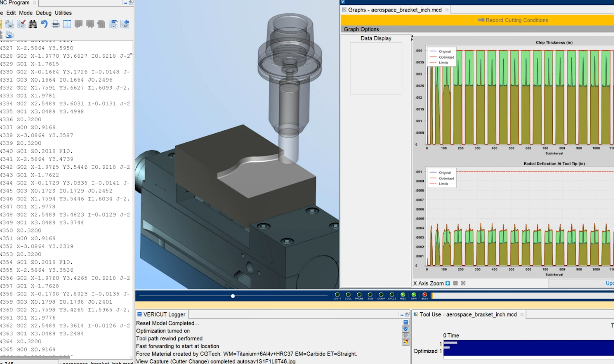Click the split-view columns icon
This screenshot has width=614, height=364.
point(67,24)
